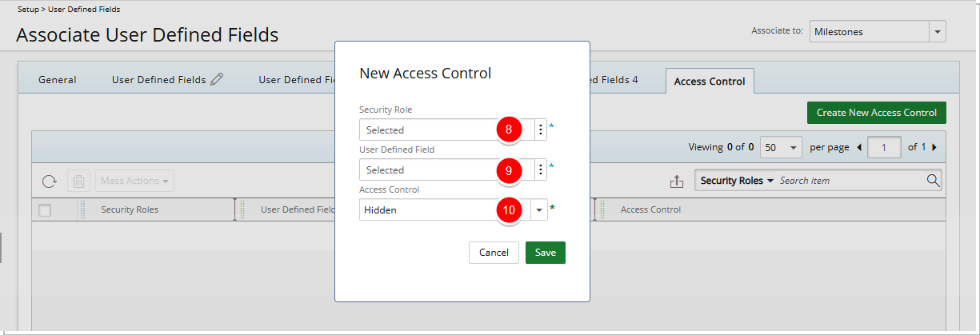Open the 50 per page dropdown
This screenshot has width=980, height=335.
793,148
